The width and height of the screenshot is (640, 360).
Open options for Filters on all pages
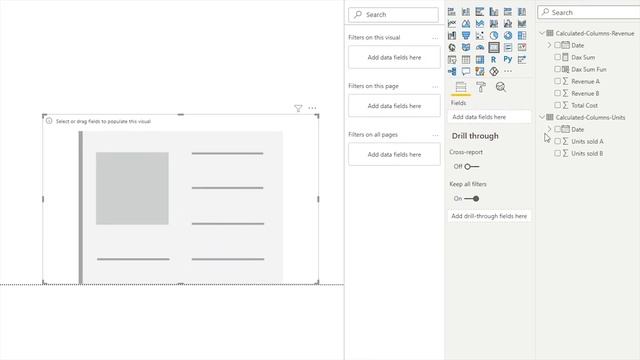coord(435,135)
